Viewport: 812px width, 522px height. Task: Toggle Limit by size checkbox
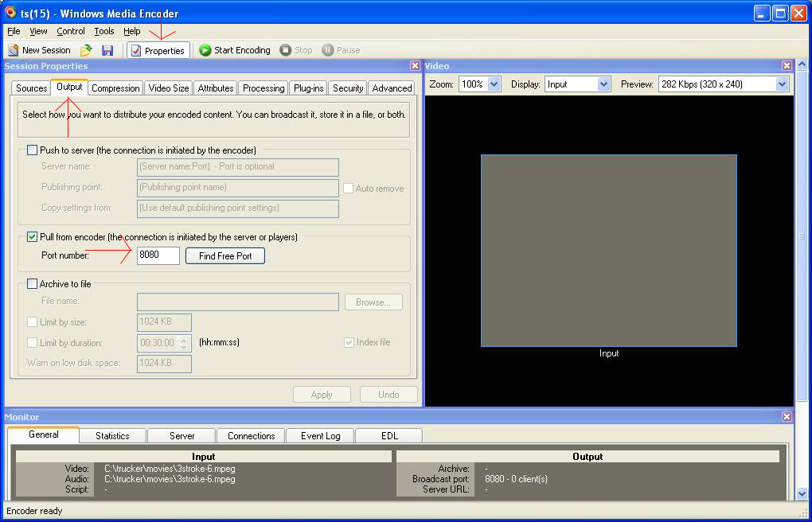point(32,322)
